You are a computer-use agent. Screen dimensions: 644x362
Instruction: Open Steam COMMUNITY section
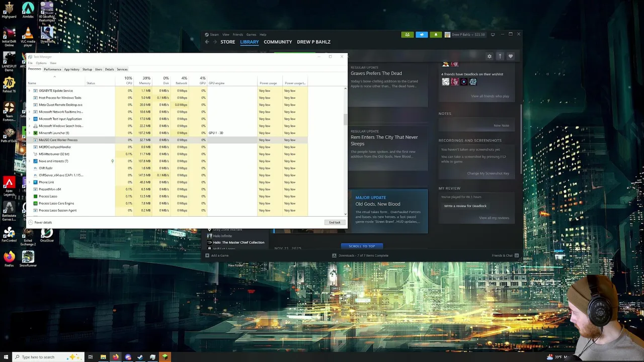[x=278, y=42]
